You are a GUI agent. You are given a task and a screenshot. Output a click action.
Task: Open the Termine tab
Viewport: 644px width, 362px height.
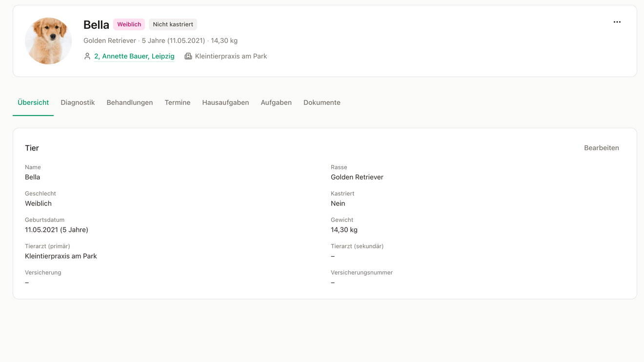(178, 102)
